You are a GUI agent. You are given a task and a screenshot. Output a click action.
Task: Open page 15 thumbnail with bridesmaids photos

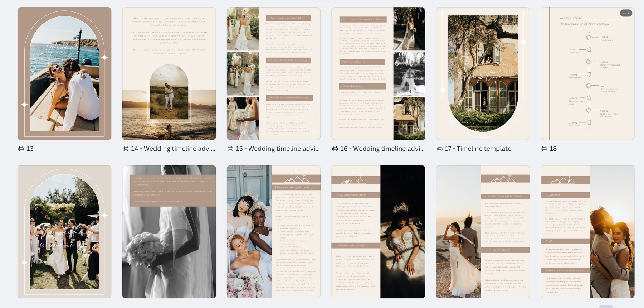click(274, 73)
